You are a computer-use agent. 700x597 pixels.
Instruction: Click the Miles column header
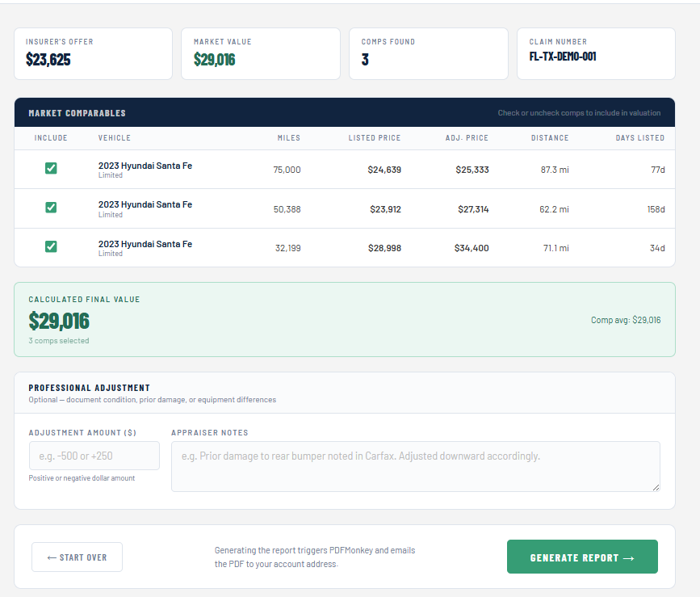click(x=289, y=138)
